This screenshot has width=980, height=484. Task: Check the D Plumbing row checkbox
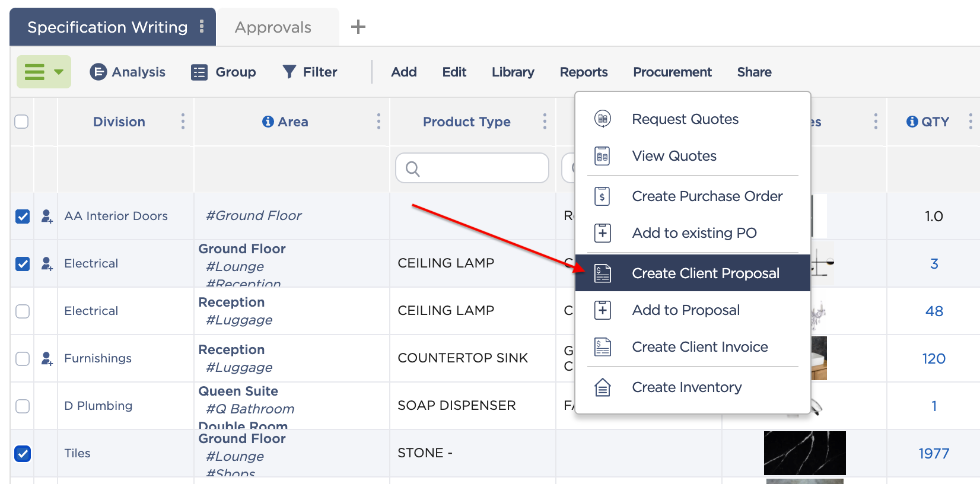pyautogui.click(x=23, y=406)
